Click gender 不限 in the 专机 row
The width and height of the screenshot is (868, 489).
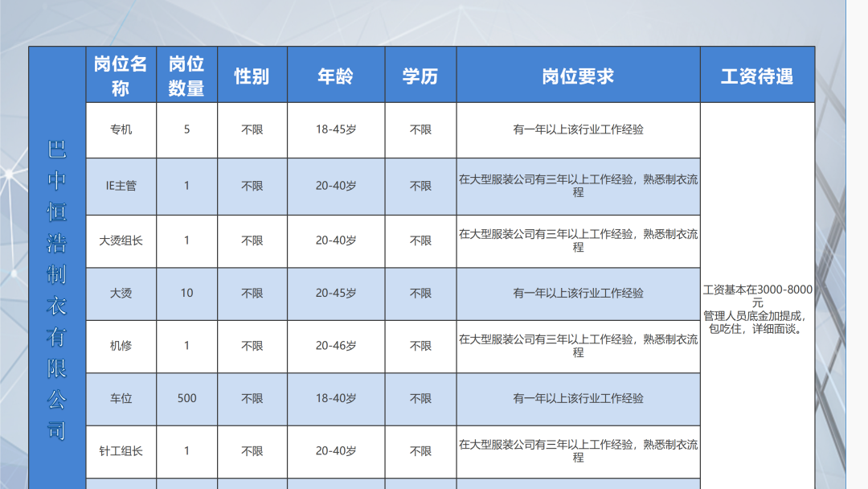252,129
